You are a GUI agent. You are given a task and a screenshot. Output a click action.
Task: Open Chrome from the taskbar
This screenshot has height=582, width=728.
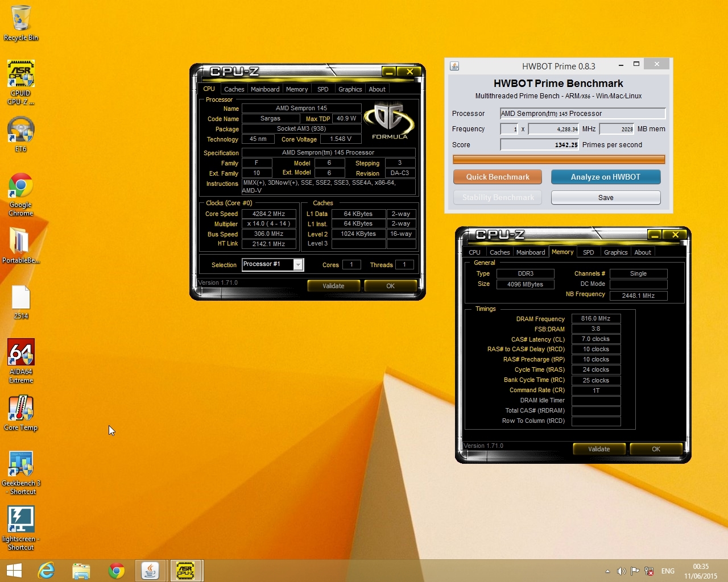coord(117,571)
